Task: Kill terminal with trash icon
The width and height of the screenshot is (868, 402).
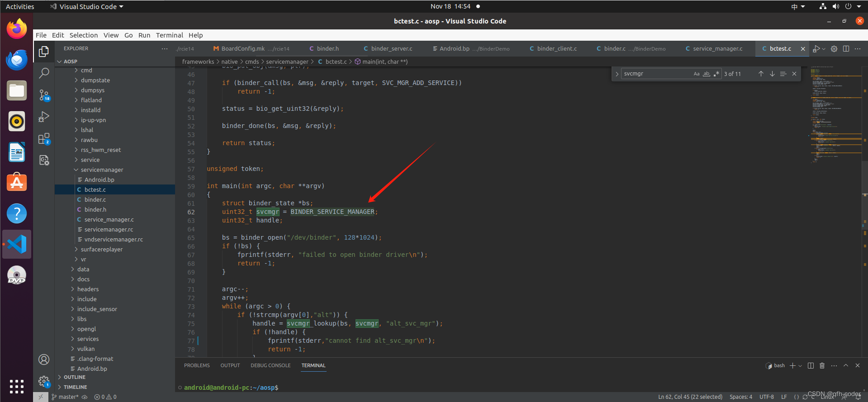Action: click(822, 365)
